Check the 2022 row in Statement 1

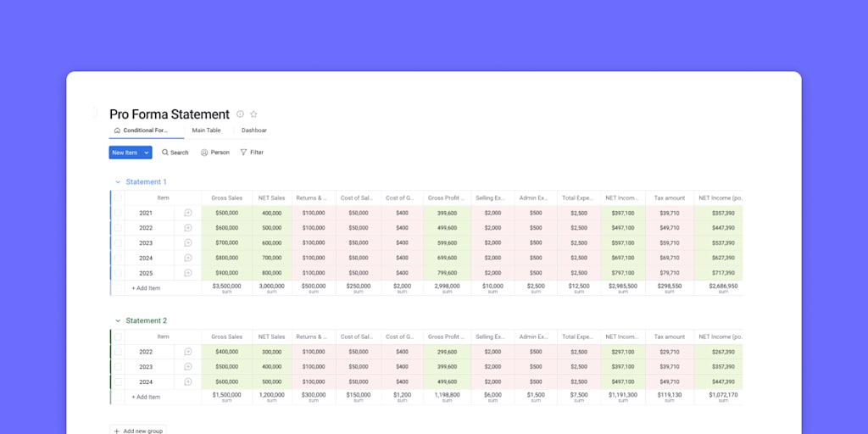click(118, 227)
